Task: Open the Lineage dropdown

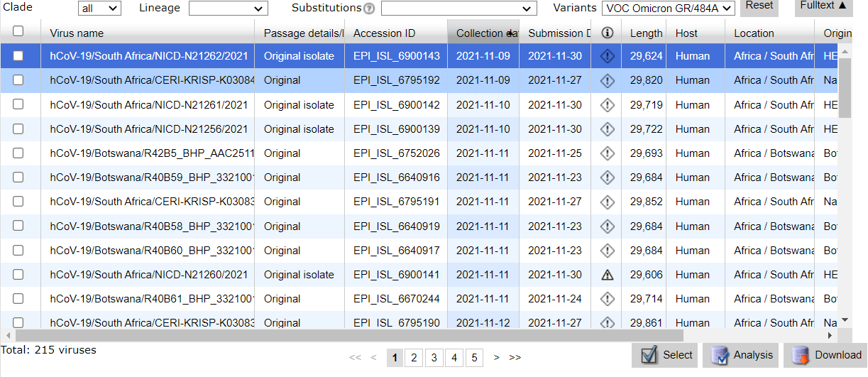Action: coord(228,9)
